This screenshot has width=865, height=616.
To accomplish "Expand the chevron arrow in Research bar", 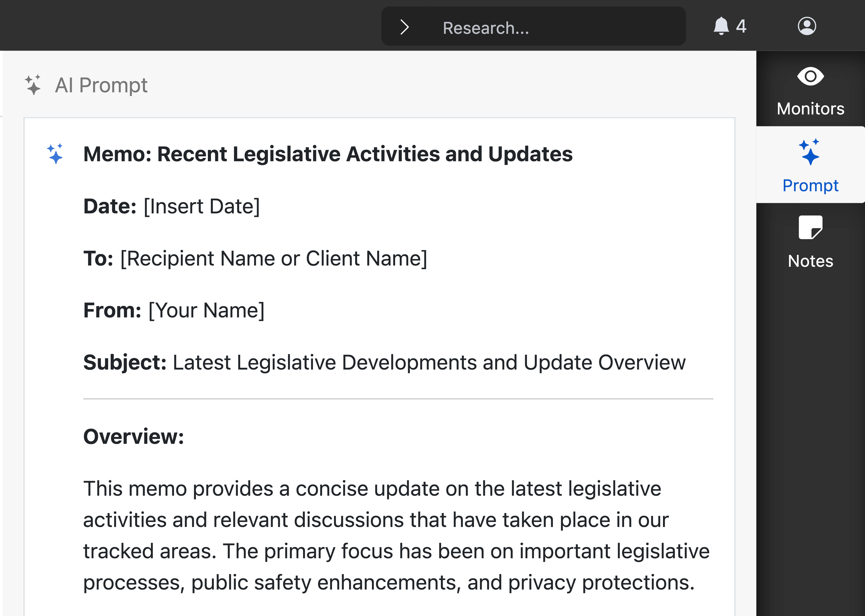I will tap(405, 27).
